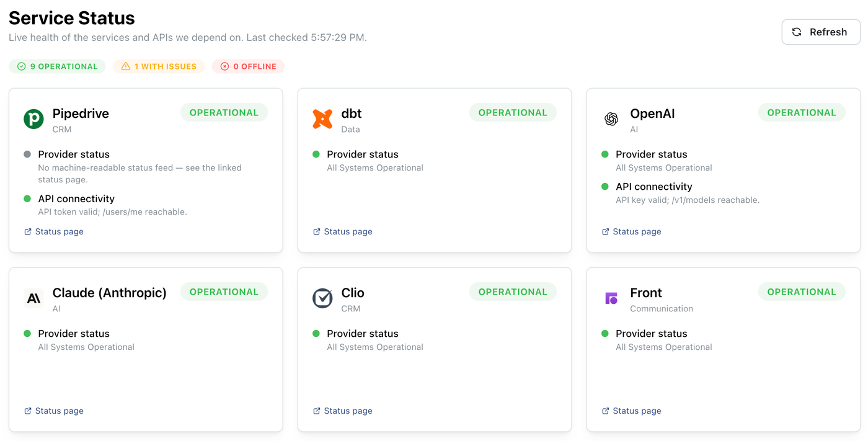Screen dimensions: 868x441
Task: Click the dbt card title
Action: click(352, 114)
